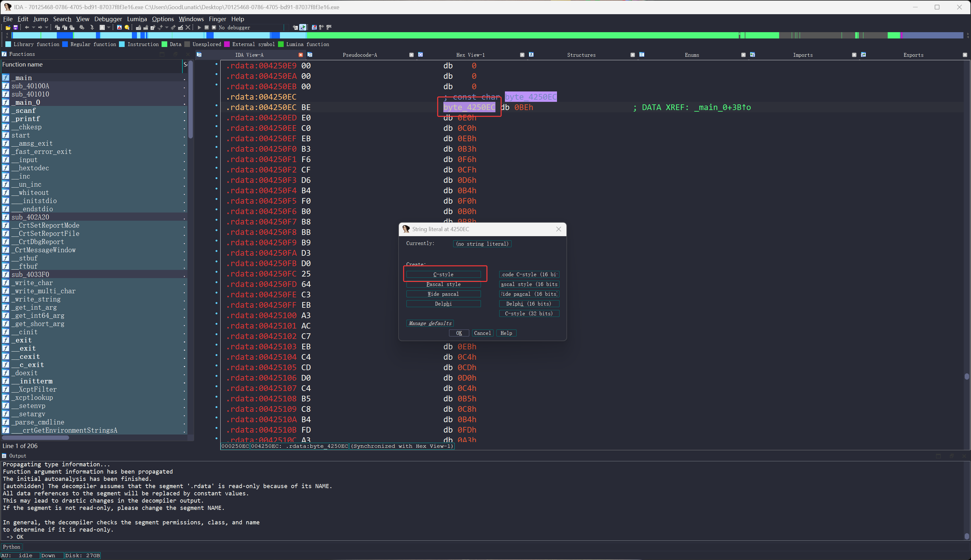The image size is (971, 560).
Task: Click the Jump back arrow icon
Action: pyautogui.click(x=27, y=27)
